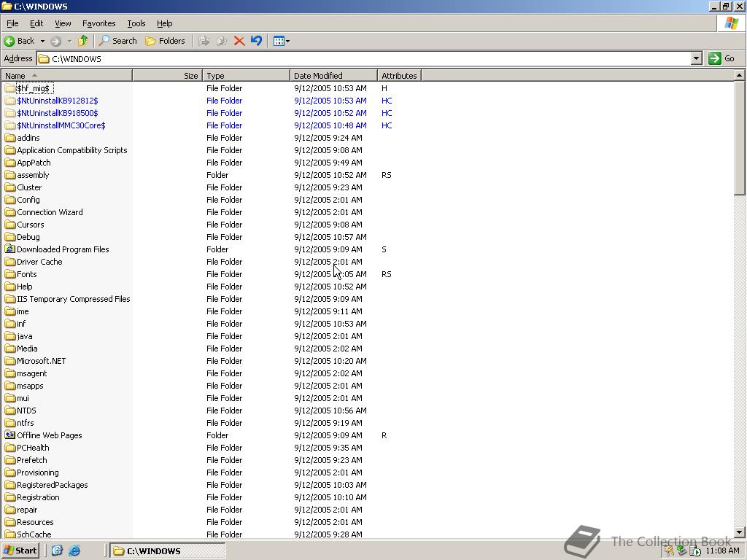Sort by the Size column header
747x560 pixels.
[x=168, y=76]
